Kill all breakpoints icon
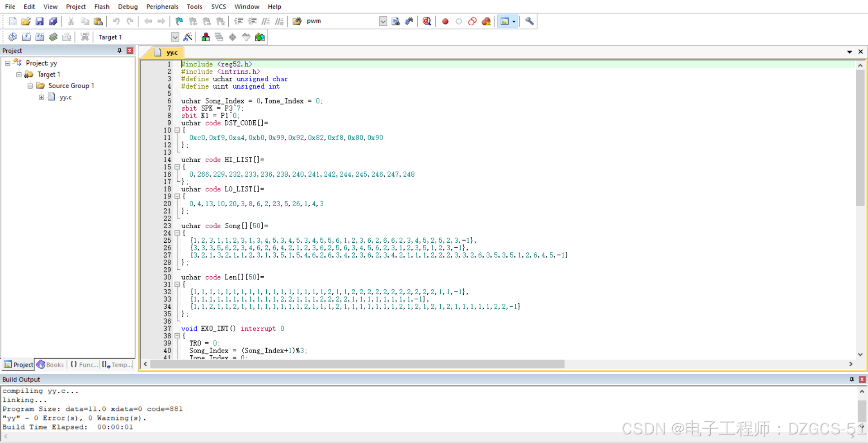 coord(486,21)
